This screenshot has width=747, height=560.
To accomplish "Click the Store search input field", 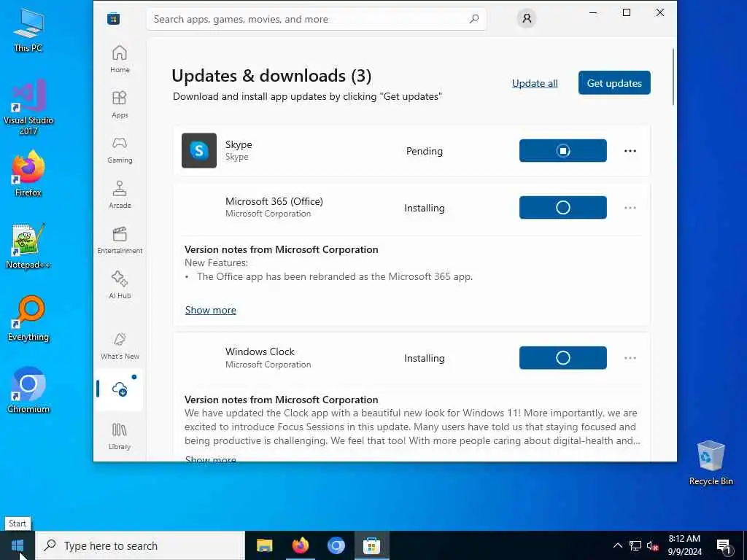I will [x=317, y=19].
